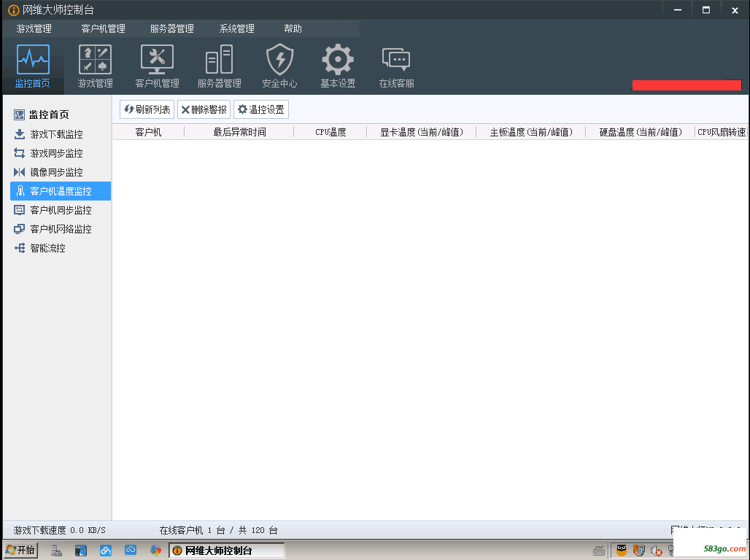This screenshot has height=560, width=750.
Task: Open the 客户机管理 toolbar icon
Action: [157, 66]
